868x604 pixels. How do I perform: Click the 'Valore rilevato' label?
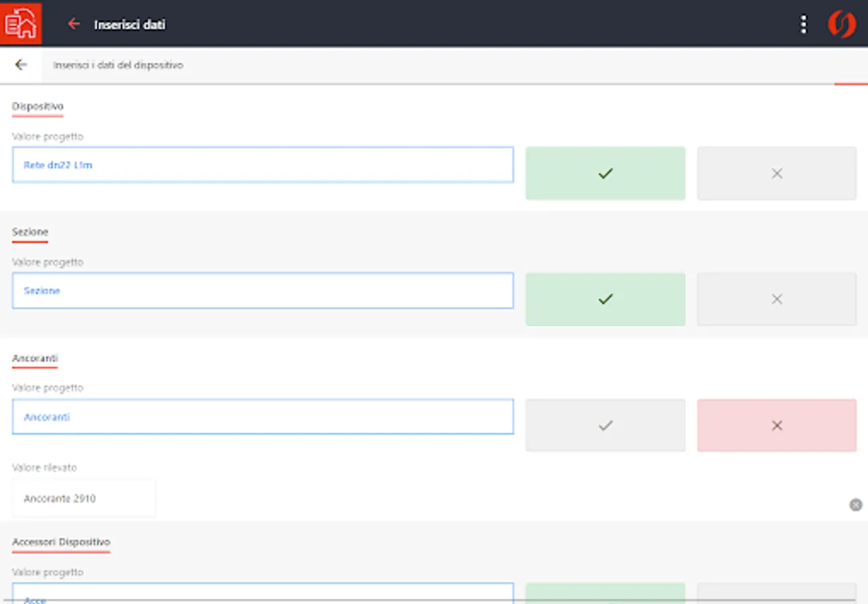(44, 467)
